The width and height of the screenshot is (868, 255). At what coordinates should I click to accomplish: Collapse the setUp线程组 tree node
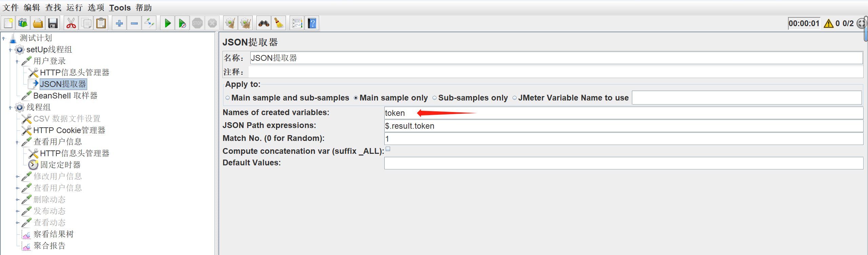tap(10, 50)
